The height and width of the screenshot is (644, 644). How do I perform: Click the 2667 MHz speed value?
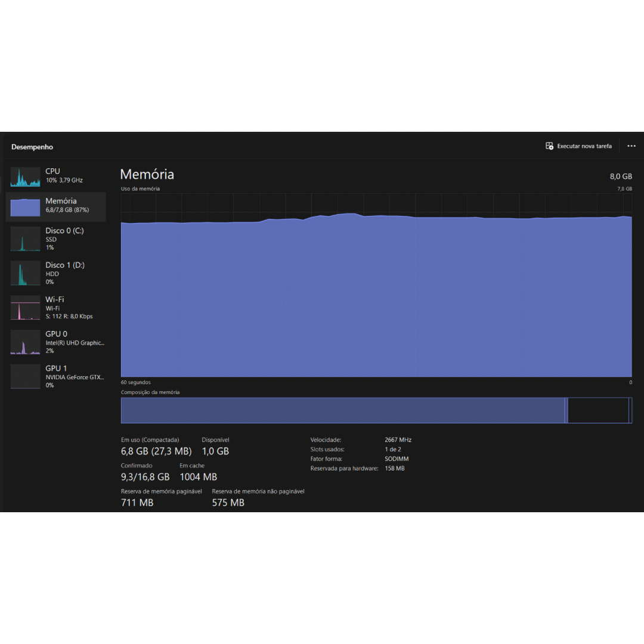(398, 440)
